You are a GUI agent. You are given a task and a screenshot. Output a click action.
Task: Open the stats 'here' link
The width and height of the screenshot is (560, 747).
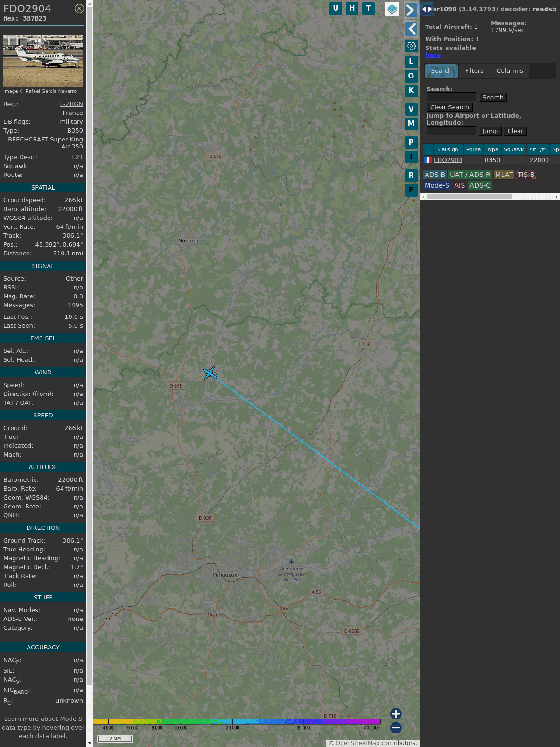coord(433,55)
